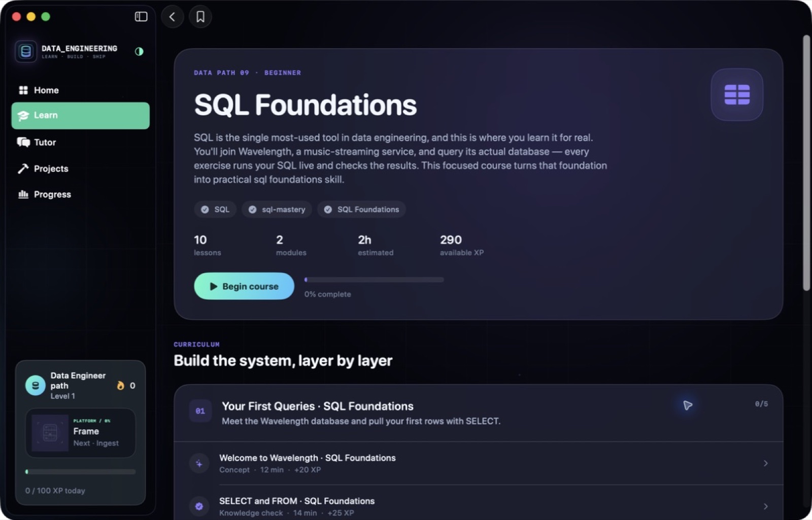This screenshot has width=812, height=520.
Task: Click the CURRICULUM heading label
Action: click(x=196, y=344)
